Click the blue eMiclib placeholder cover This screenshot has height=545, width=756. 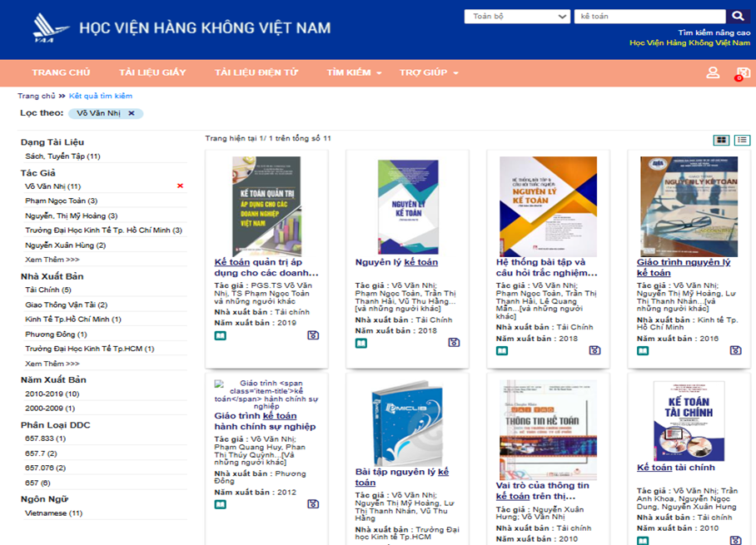[x=407, y=423]
